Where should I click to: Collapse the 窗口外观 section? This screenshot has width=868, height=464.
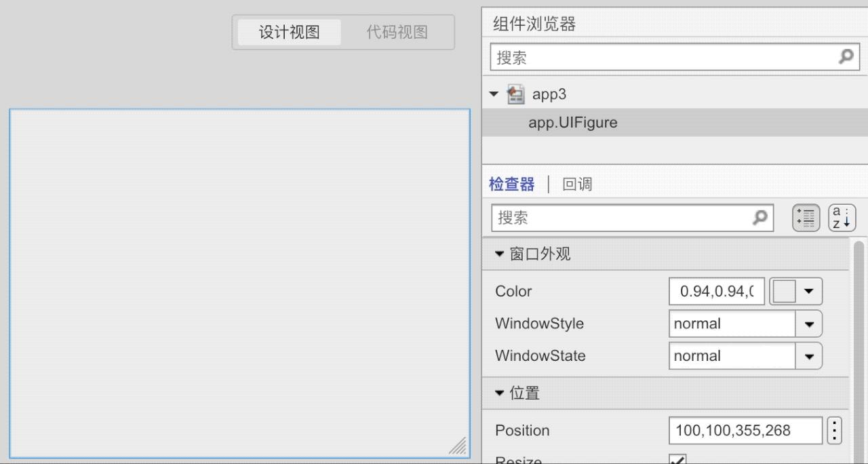pyautogui.click(x=499, y=254)
